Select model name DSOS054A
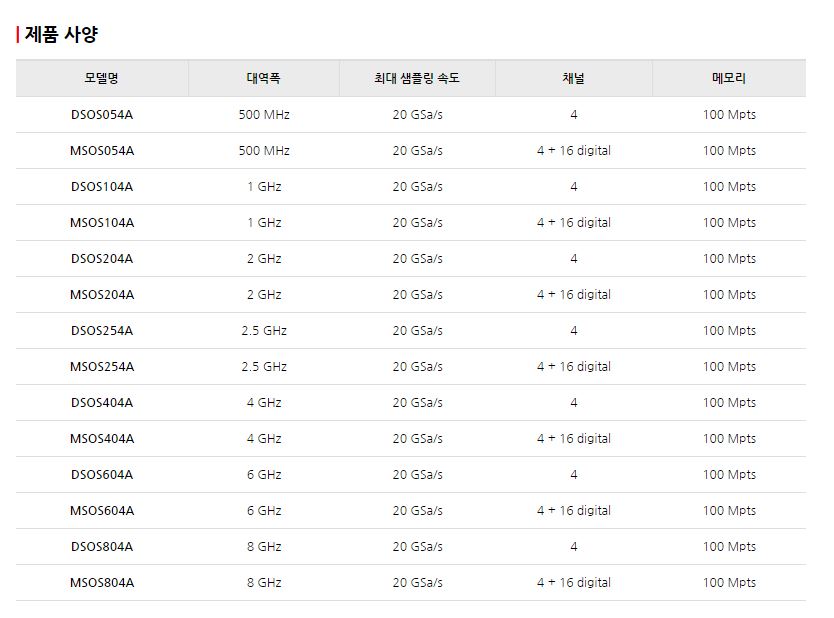The height and width of the screenshot is (618, 834). [x=102, y=115]
